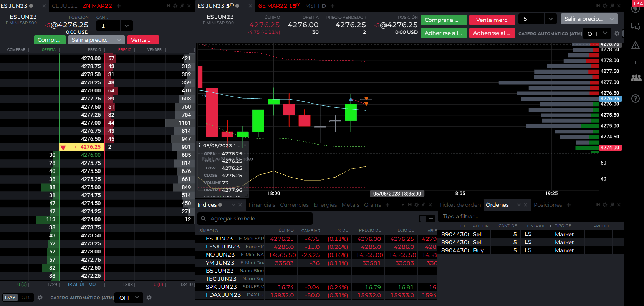Open ATM settings gear at DOM bottom
The width and height of the screenshot is (644, 306).
[149, 298]
